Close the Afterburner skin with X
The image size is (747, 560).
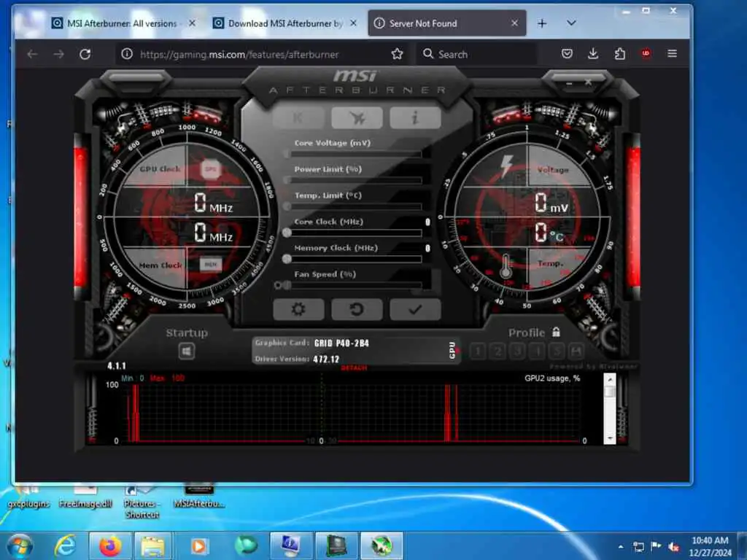point(589,82)
